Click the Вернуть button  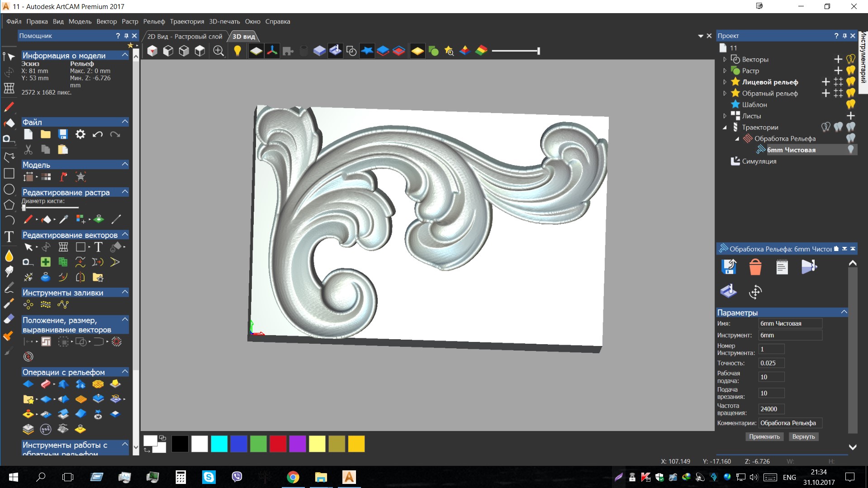pos(803,436)
